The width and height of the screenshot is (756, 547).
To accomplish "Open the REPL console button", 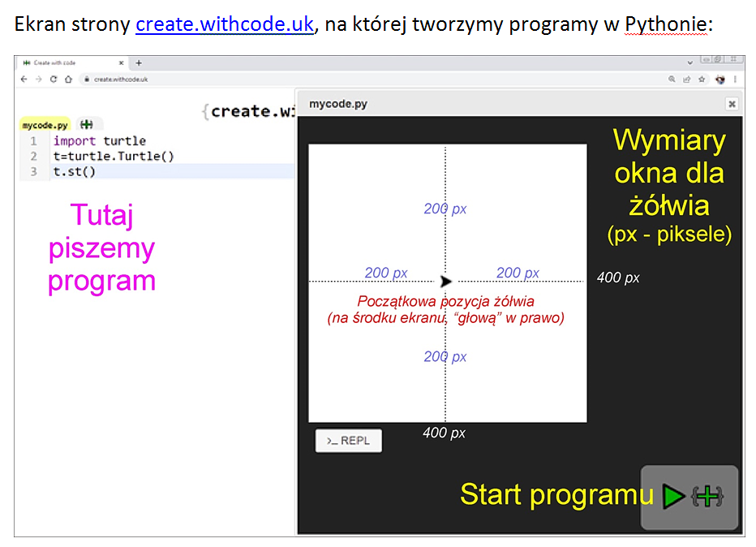I will pyautogui.click(x=348, y=441).
